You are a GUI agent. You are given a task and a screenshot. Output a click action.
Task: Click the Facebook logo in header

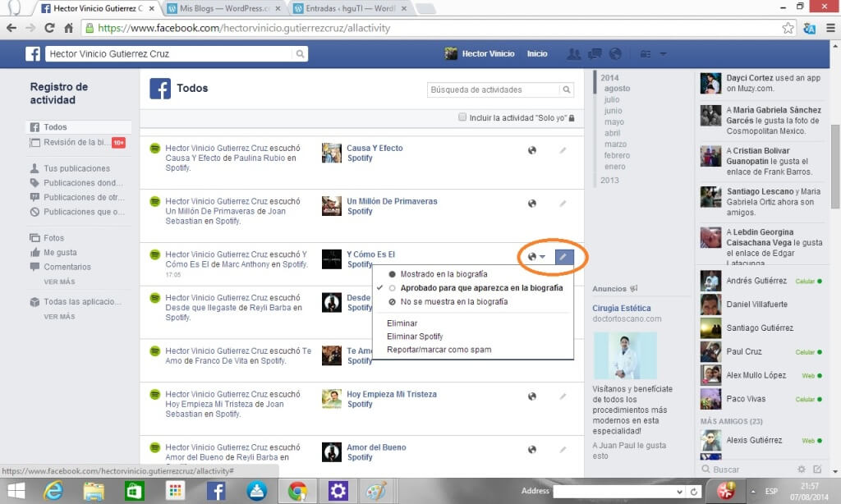click(x=33, y=53)
